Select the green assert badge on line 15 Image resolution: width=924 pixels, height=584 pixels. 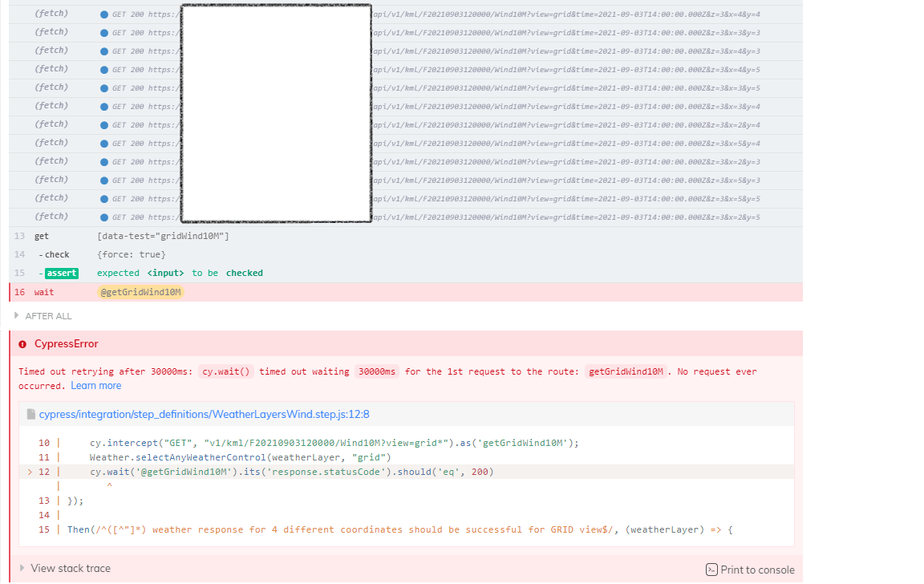click(x=61, y=273)
